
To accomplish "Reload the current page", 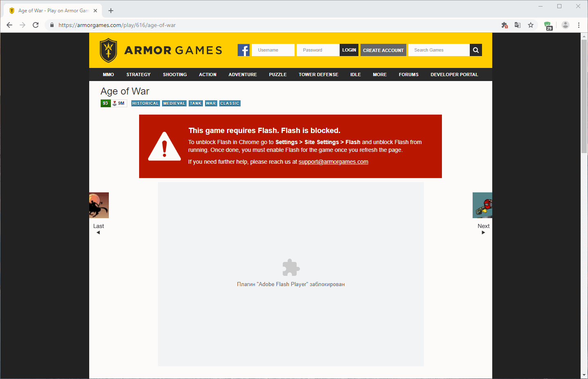I will [36, 25].
